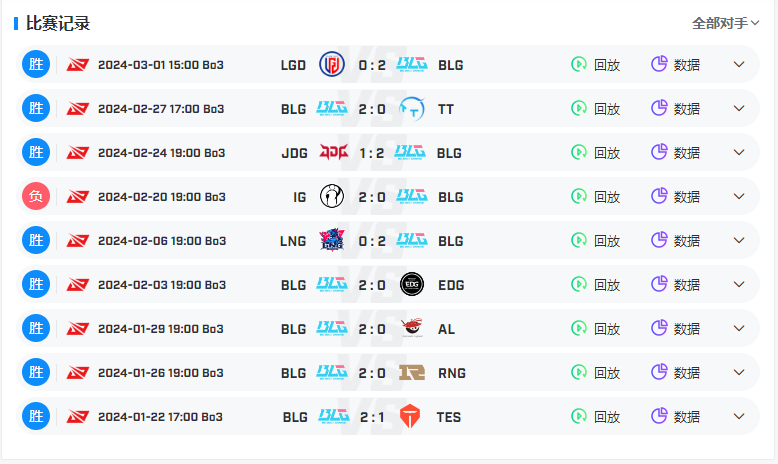Click the EDG team logo

click(x=412, y=284)
